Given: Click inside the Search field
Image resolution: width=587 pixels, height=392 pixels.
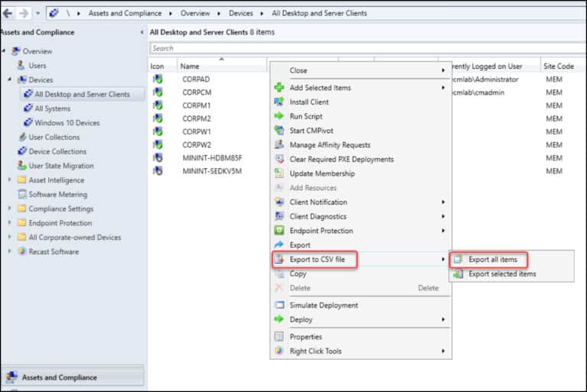Looking at the screenshot, I should pyautogui.click(x=367, y=48).
